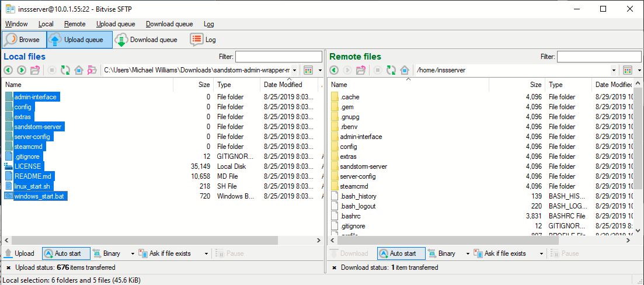Sort Local files by Date Modified

pos(289,85)
